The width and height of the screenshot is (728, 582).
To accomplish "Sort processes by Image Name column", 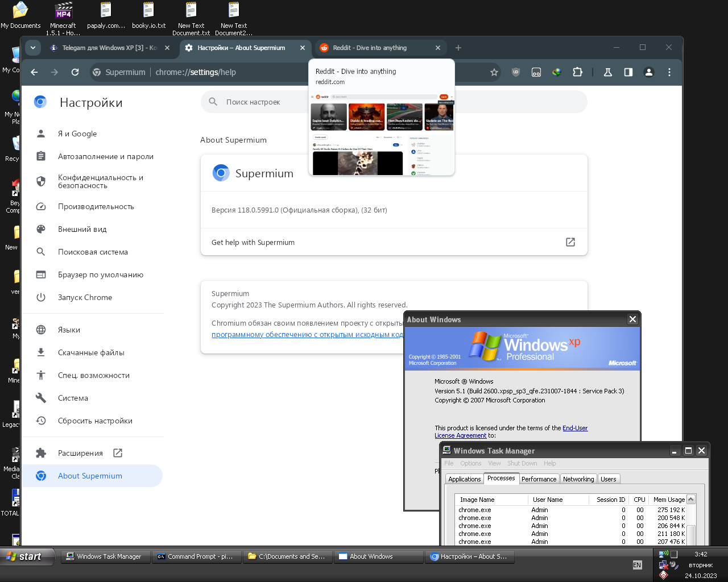I will click(x=491, y=500).
